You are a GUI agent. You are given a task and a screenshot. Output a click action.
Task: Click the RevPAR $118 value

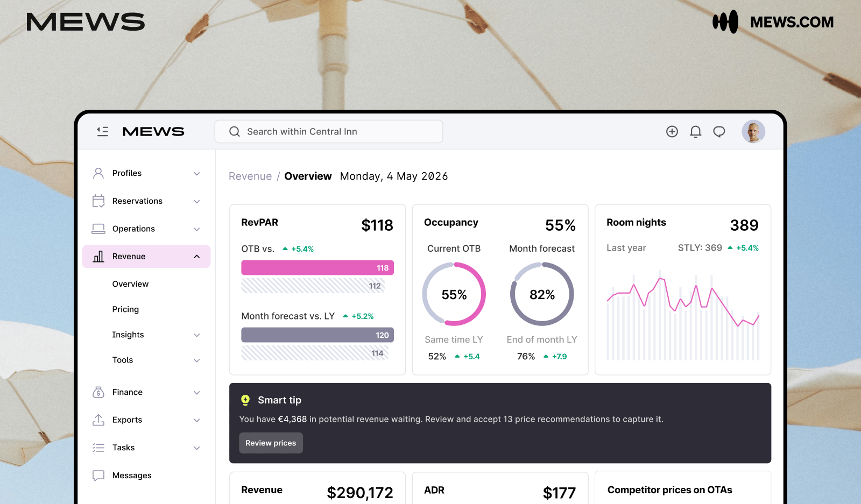[x=377, y=225]
